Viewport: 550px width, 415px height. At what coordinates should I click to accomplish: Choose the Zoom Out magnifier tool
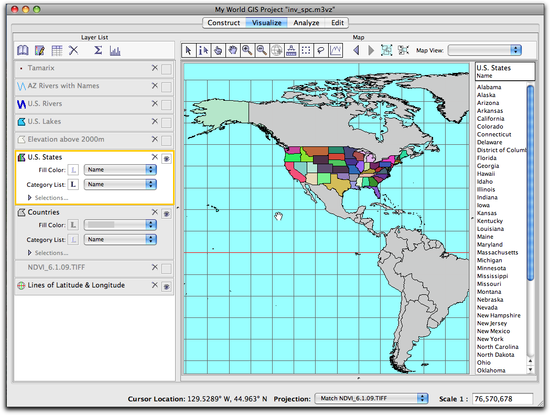pos(262,51)
